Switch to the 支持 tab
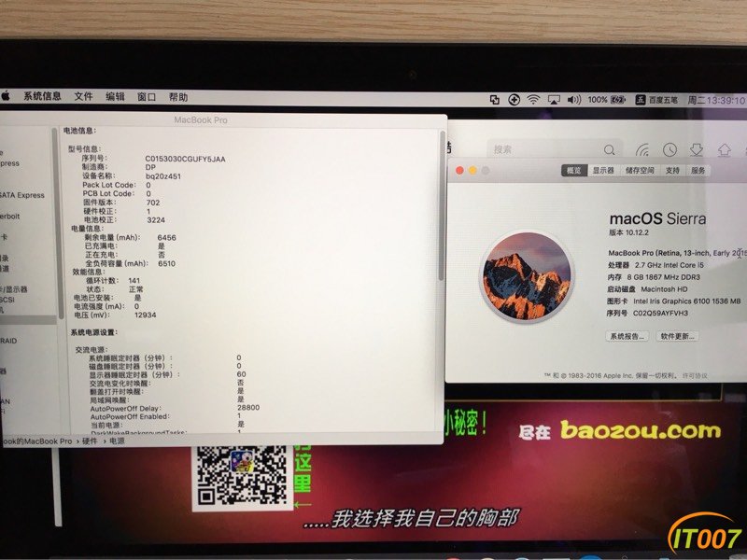Image resolution: width=747 pixels, height=560 pixels. [672, 171]
